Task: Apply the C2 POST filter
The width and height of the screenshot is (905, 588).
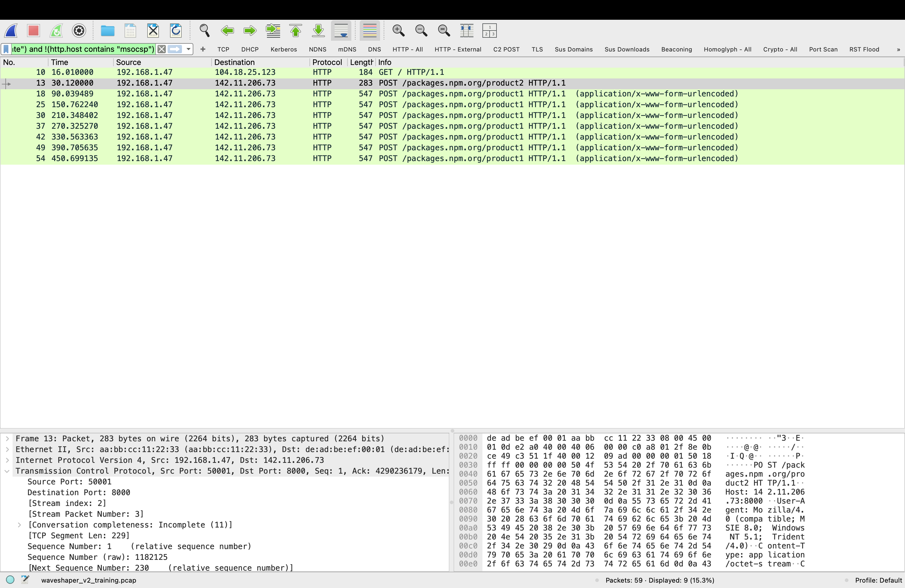Action: (506, 49)
